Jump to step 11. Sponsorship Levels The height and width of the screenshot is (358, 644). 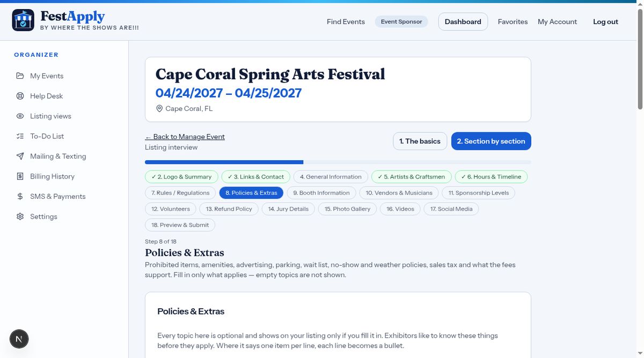[479, 193]
